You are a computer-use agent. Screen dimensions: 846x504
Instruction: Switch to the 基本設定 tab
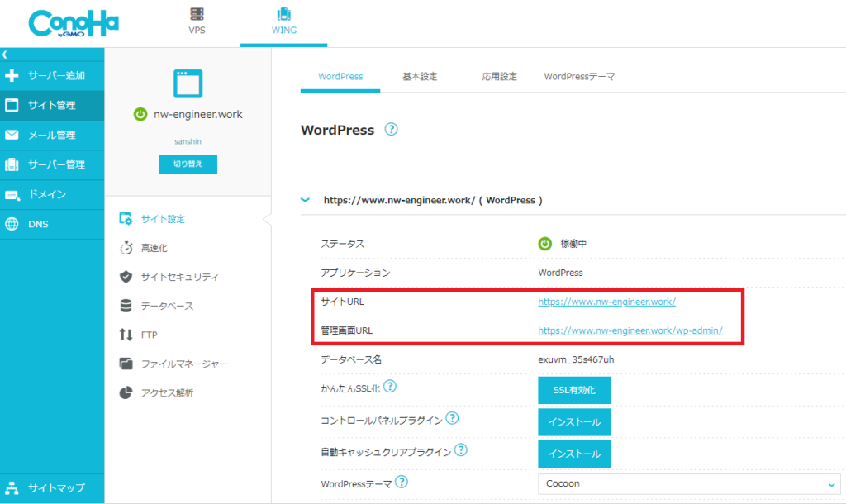click(420, 77)
